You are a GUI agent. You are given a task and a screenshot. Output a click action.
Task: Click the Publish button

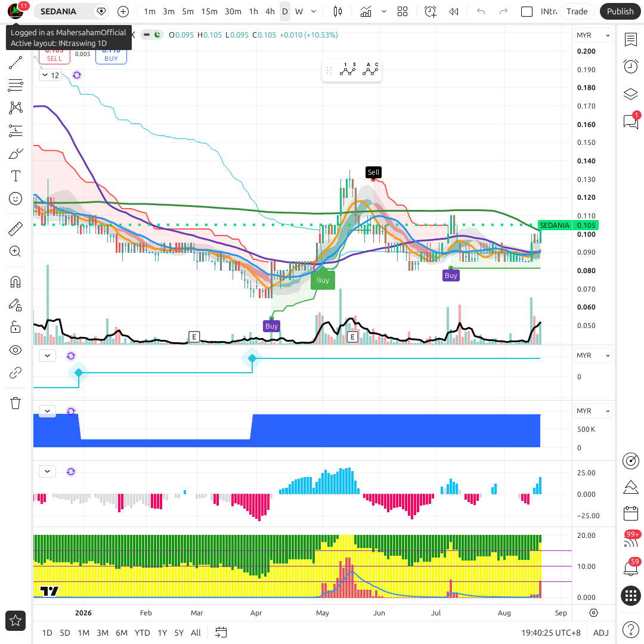tap(620, 11)
